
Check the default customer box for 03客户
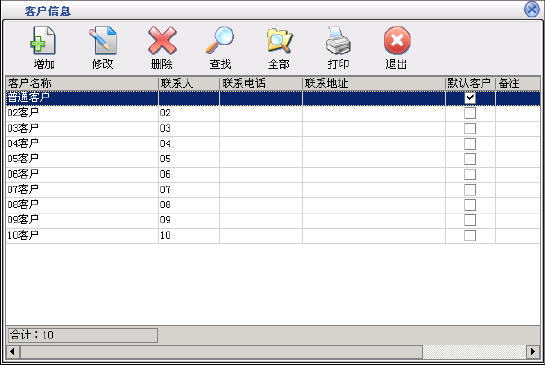470,129
